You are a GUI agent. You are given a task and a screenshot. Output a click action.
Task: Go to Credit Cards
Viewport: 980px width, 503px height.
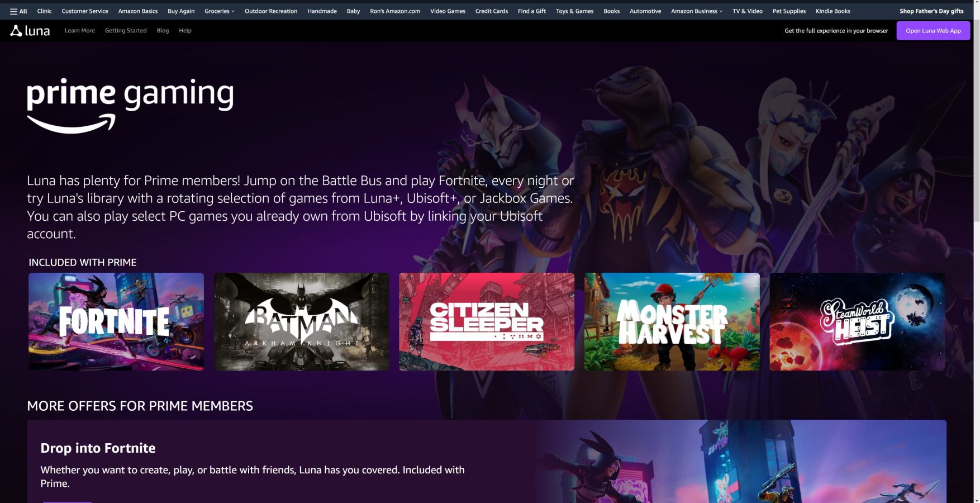(492, 11)
